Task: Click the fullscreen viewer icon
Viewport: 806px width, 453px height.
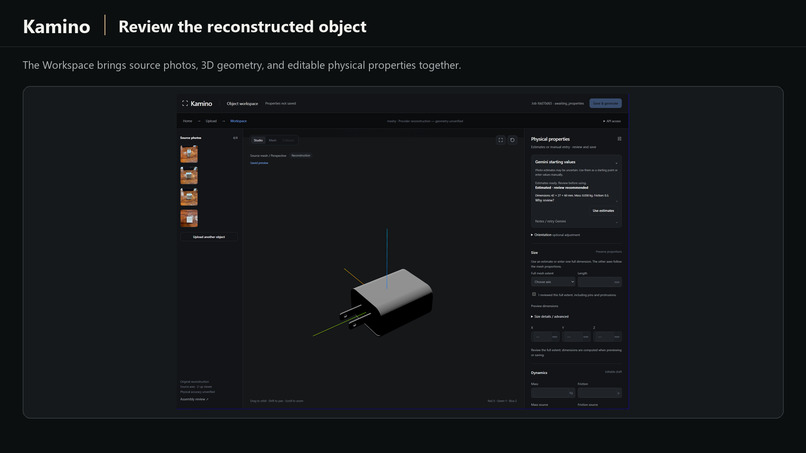Action: tap(501, 140)
